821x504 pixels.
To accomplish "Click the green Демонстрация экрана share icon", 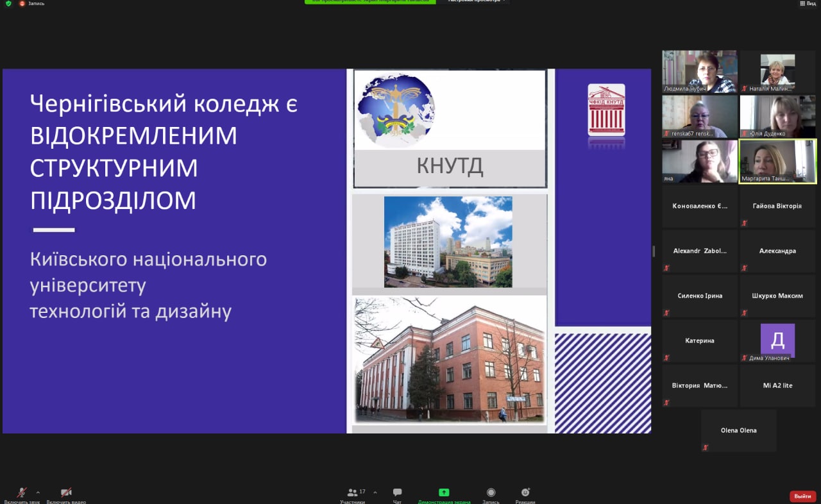I will 444,492.
